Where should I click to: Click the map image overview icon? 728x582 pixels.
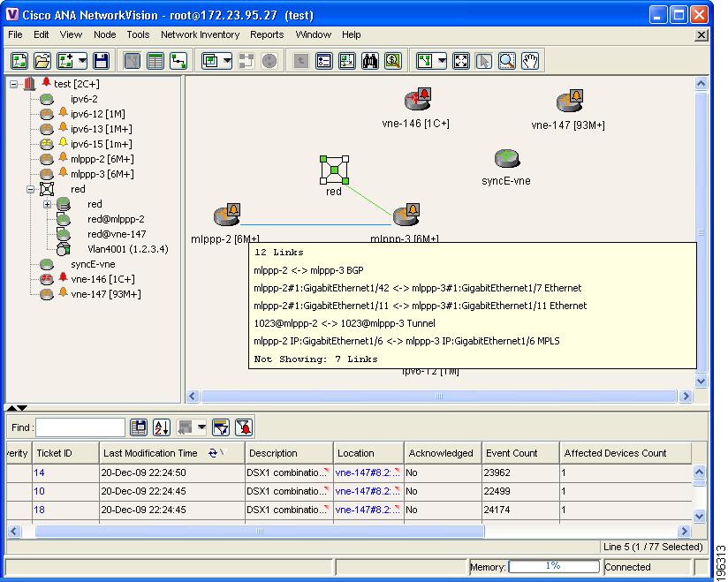[347, 61]
